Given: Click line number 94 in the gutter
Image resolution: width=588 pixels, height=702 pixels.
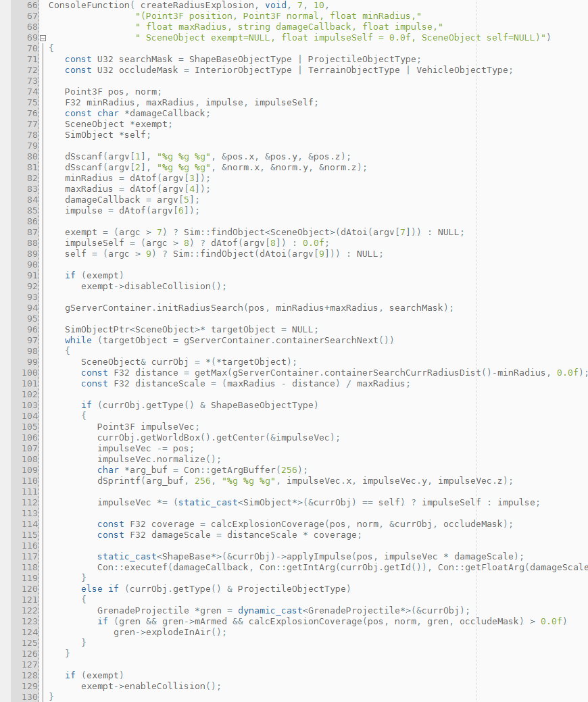Looking at the screenshot, I should click(x=32, y=308).
